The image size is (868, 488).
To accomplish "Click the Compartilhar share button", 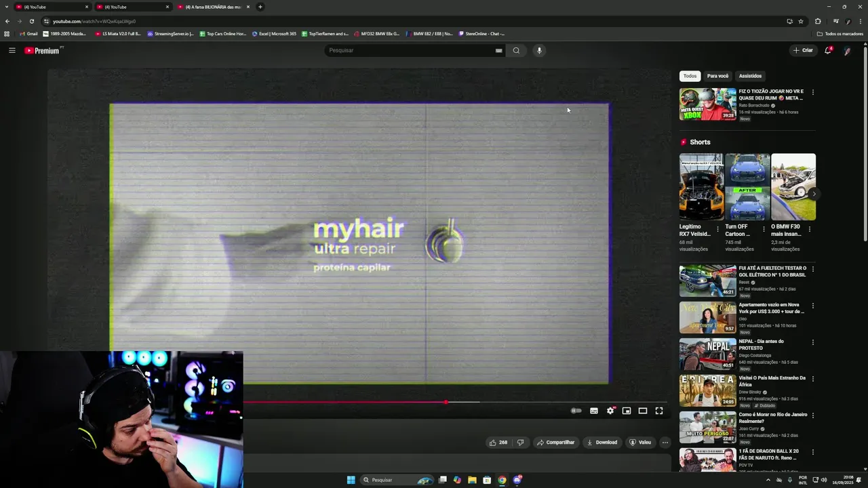I will tap(555, 443).
